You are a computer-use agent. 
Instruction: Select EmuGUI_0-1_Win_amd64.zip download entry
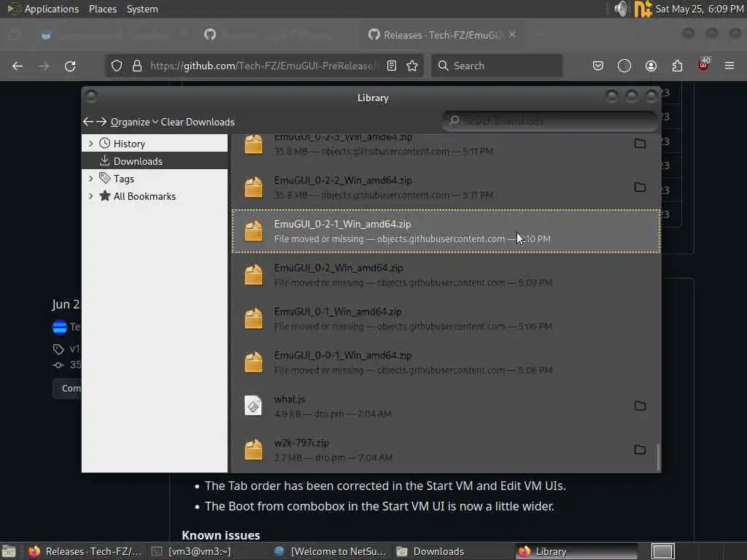[446, 319]
